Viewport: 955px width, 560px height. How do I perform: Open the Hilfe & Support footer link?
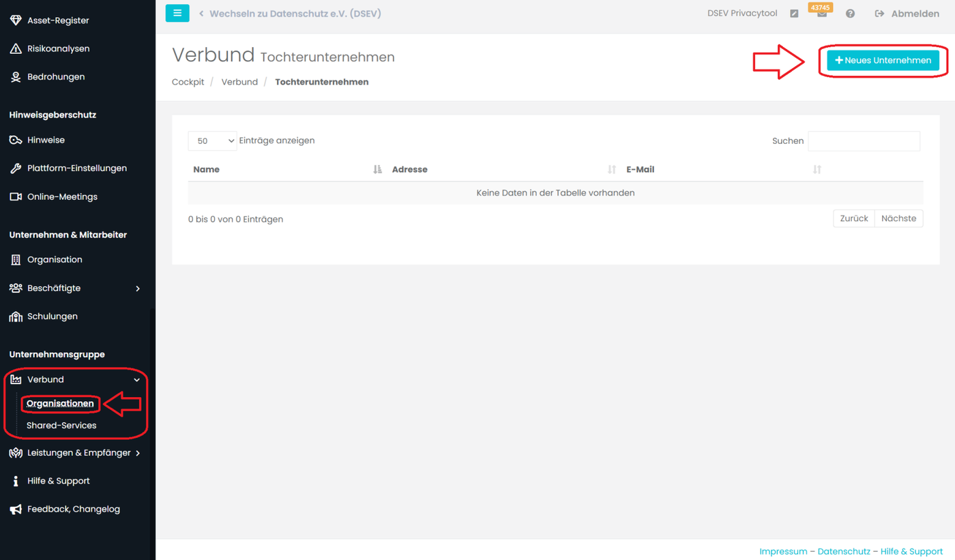point(911,551)
